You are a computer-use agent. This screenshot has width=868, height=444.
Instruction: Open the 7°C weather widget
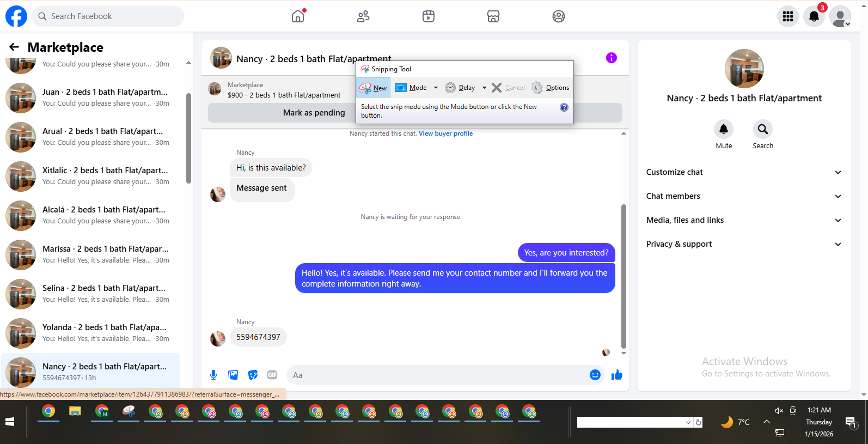pyautogui.click(x=735, y=422)
